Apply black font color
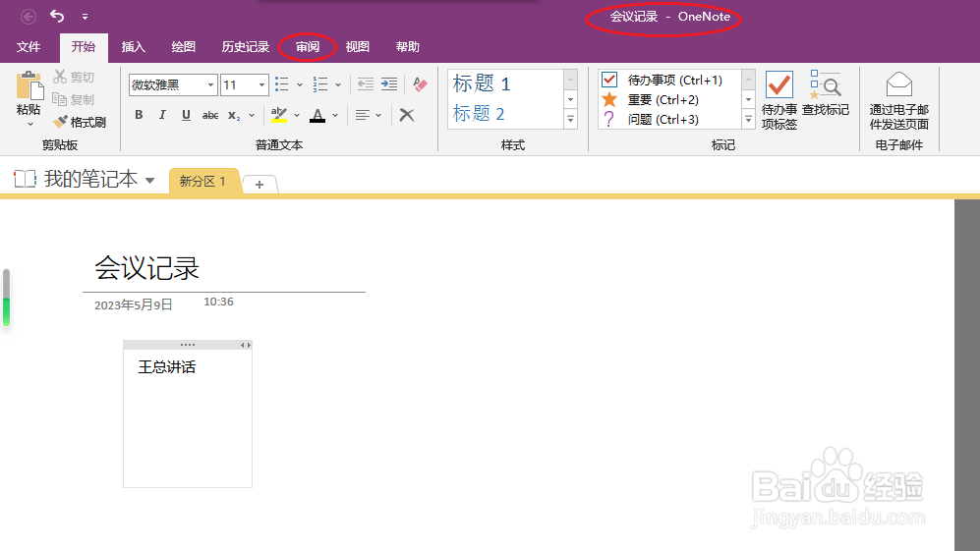 (x=317, y=115)
